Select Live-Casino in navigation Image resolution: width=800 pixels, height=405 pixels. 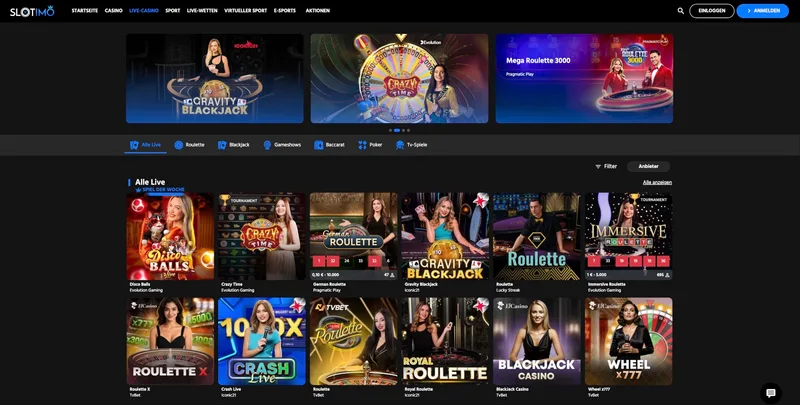pyautogui.click(x=144, y=11)
